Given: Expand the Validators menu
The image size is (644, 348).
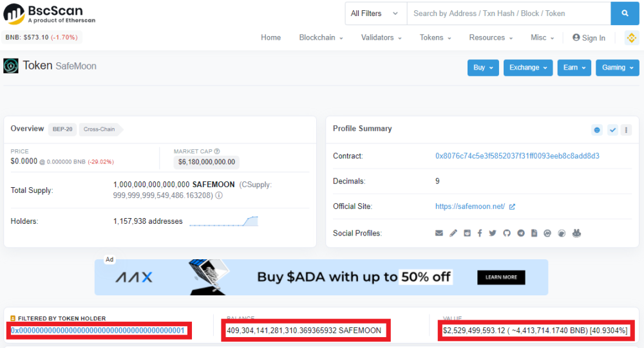Looking at the screenshot, I should point(381,37).
